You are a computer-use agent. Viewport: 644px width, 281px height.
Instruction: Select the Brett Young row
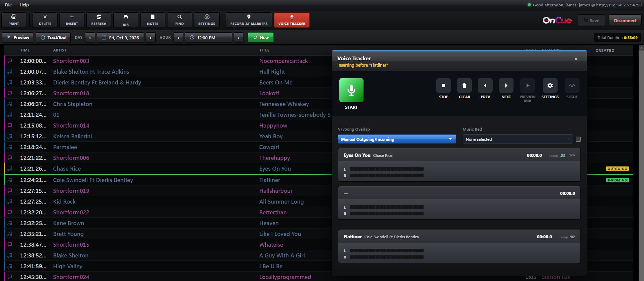(168, 234)
